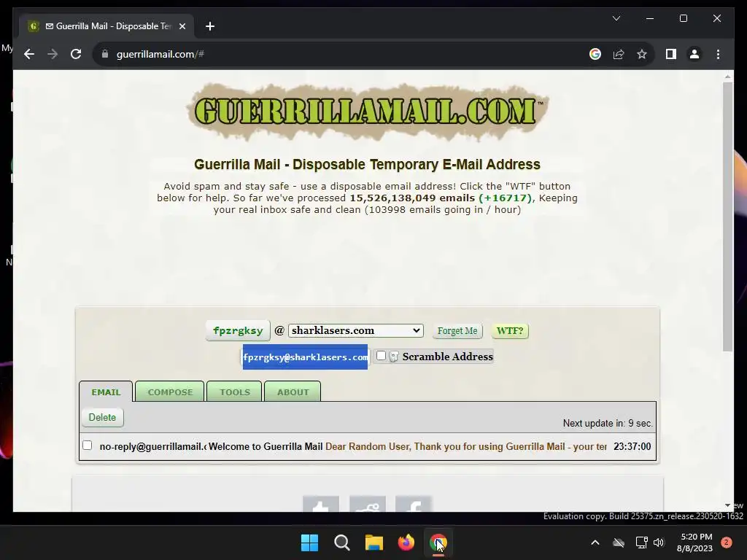747x560 pixels.
Task: Click the padlock site info icon
Action: [x=105, y=54]
